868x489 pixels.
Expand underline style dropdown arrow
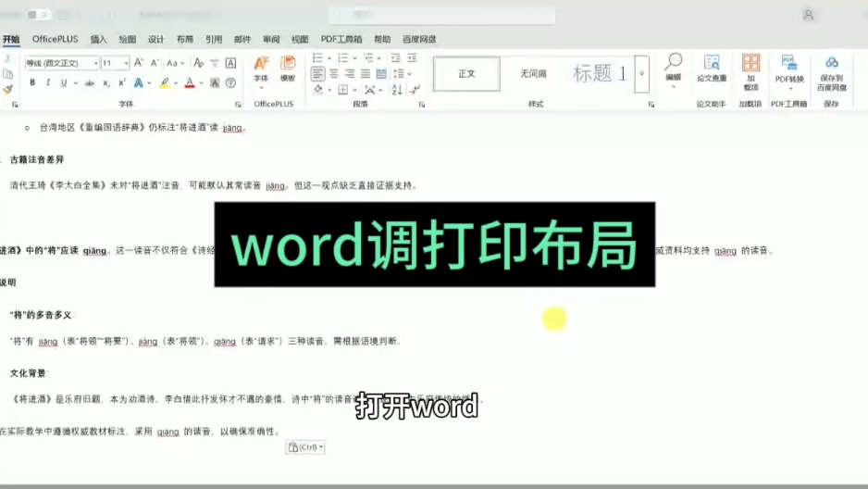[75, 83]
